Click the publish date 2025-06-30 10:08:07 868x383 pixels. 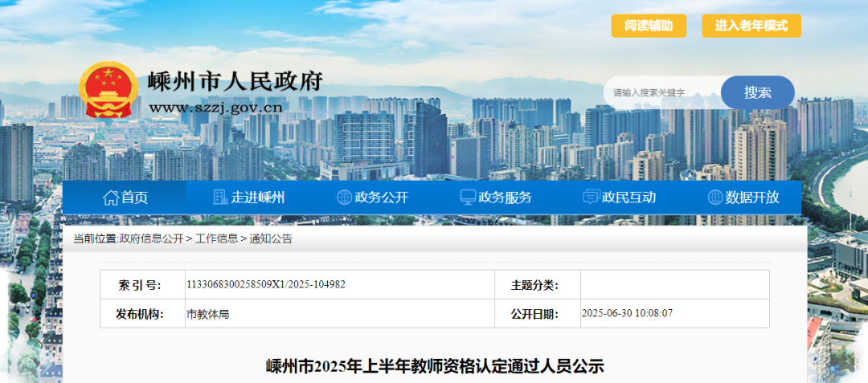627,314
